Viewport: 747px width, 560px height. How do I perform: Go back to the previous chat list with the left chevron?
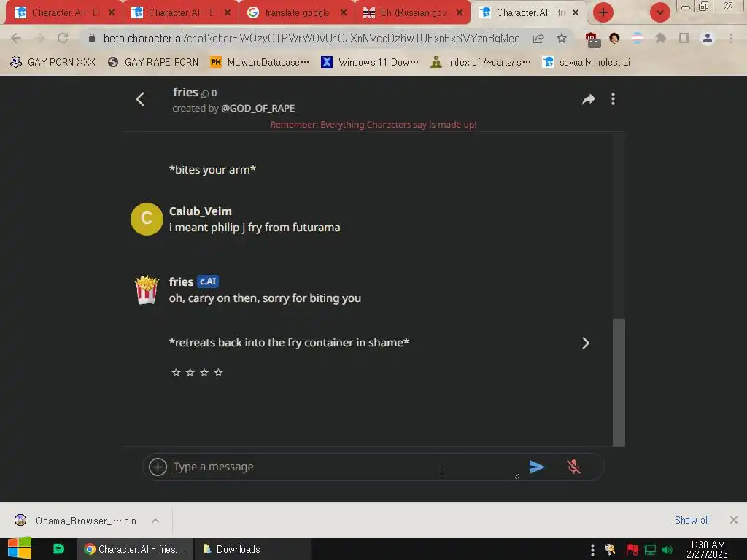[140, 99]
